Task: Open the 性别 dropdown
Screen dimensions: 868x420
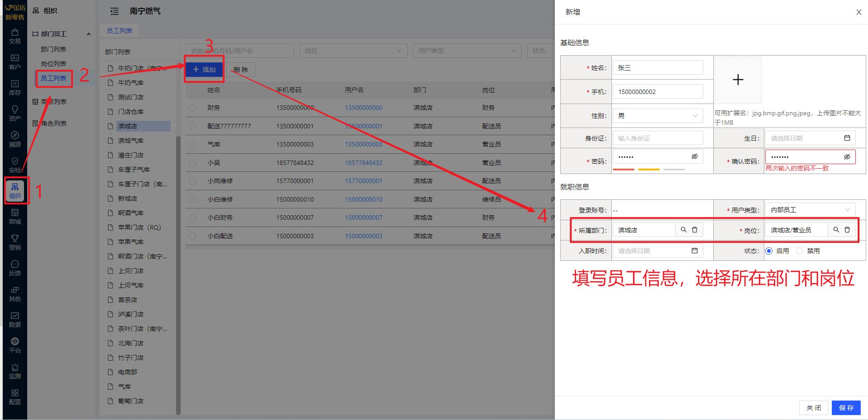Action: [x=658, y=116]
